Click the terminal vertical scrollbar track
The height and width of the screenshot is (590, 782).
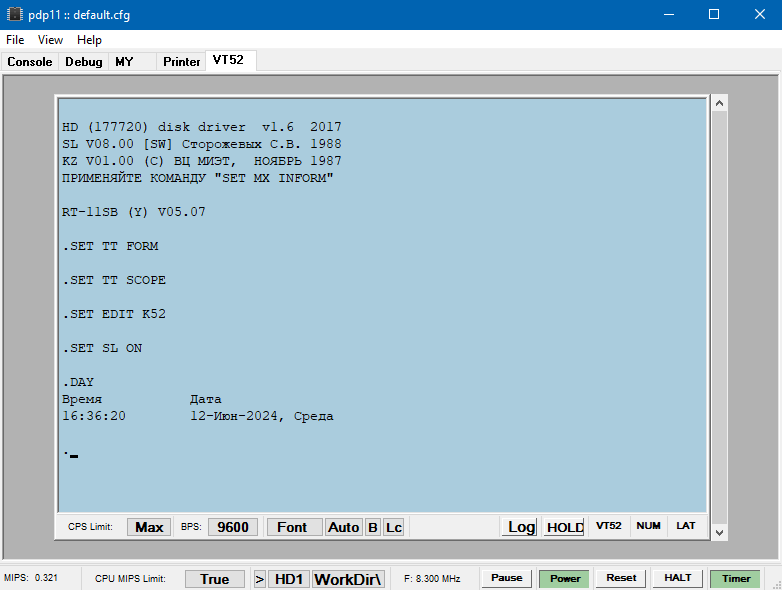(x=719, y=318)
